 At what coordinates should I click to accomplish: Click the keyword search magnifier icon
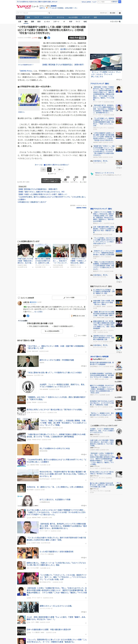[x=49, y=13]
